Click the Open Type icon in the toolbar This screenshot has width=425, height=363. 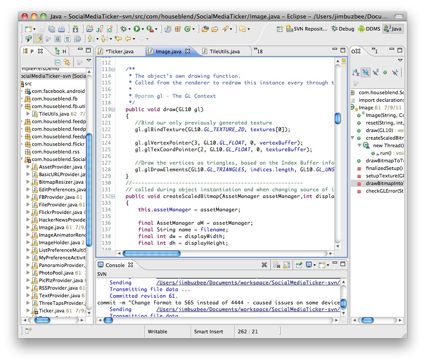(204, 29)
